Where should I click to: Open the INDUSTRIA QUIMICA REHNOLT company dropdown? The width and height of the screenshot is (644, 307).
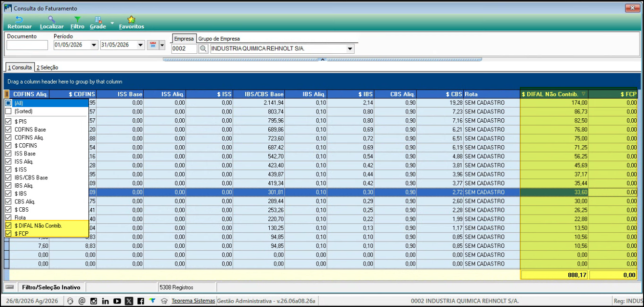point(350,49)
